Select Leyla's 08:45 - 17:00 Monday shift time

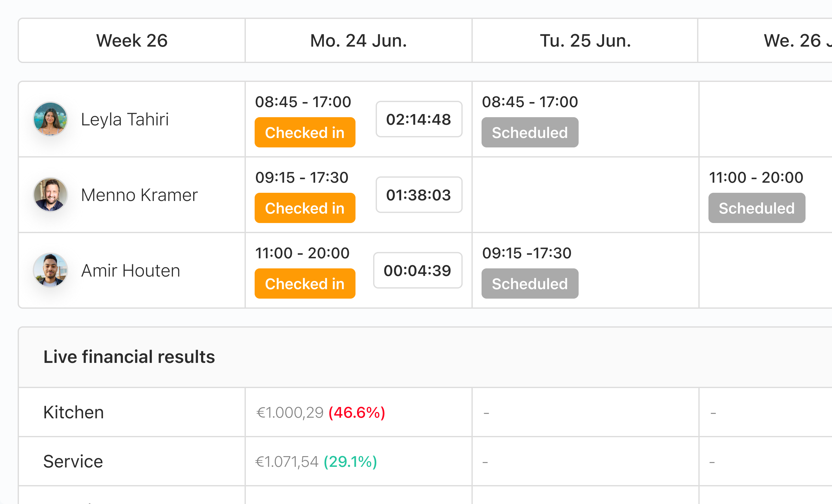(303, 102)
